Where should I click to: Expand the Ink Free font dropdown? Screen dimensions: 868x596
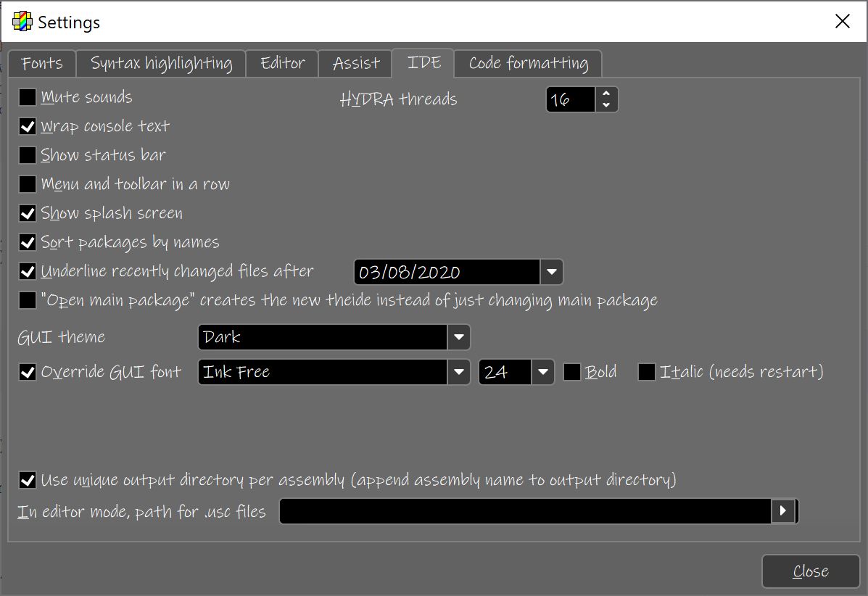[458, 372]
